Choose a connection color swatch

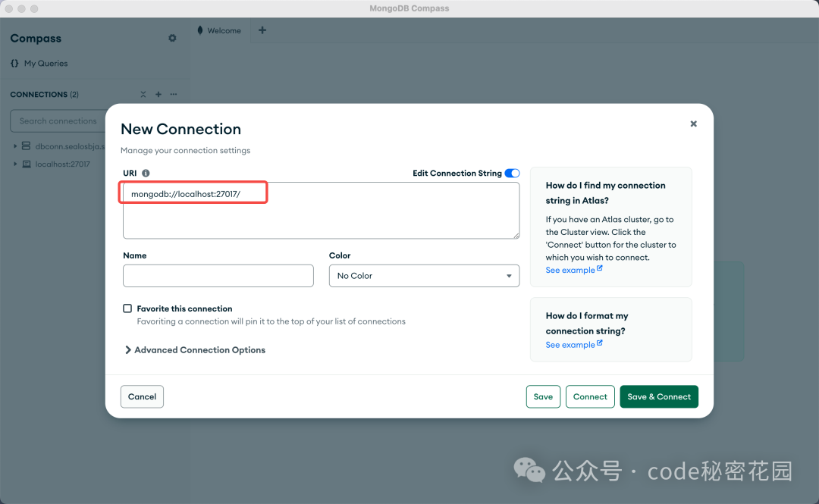(x=424, y=275)
